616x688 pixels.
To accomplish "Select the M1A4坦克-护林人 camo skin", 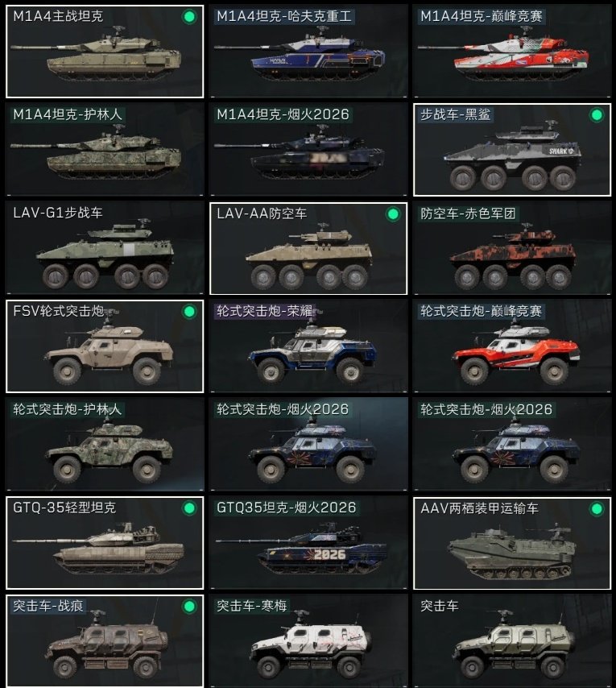I will click(105, 150).
